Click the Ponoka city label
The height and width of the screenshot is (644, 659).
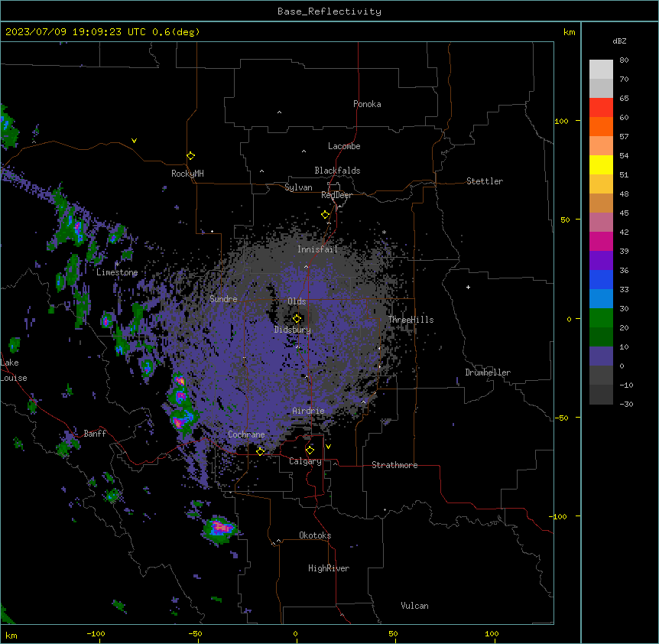[367, 104]
